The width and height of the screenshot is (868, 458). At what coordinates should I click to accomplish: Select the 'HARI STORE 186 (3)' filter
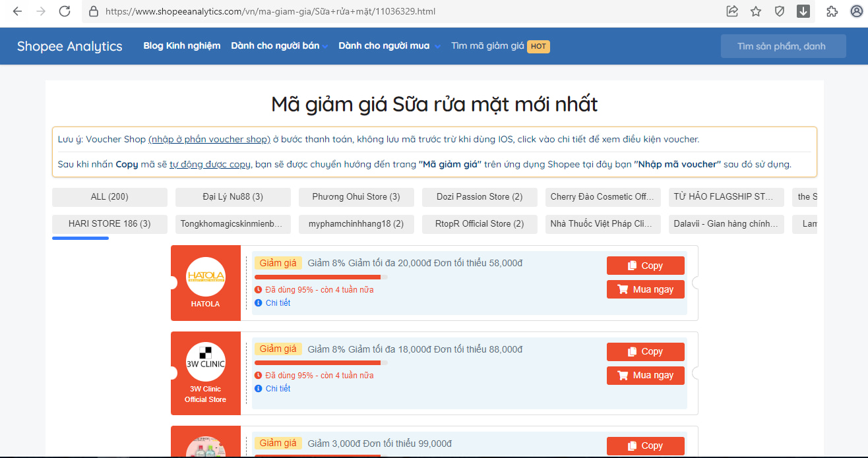pyautogui.click(x=109, y=224)
